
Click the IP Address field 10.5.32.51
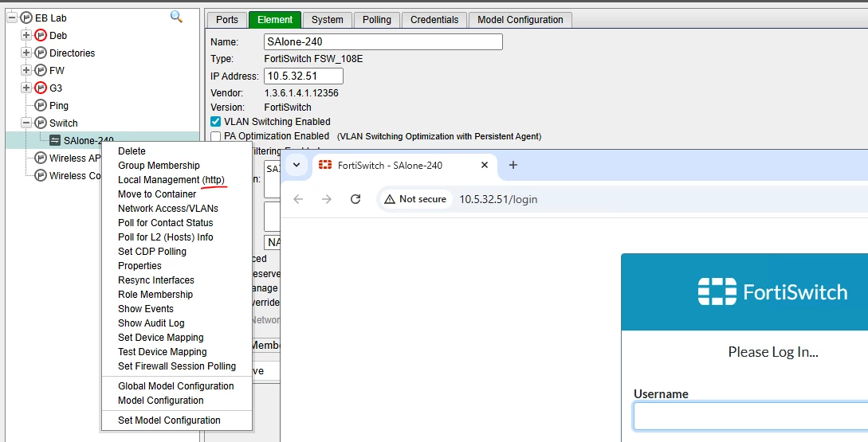pyautogui.click(x=304, y=76)
